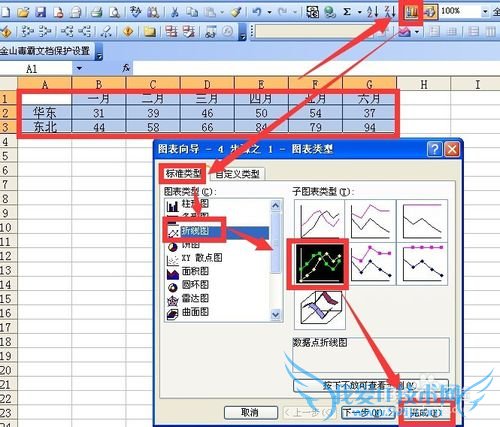This screenshot has height=427, width=500.
Task: Select the Format Painter brush icon
Action: point(236,12)
